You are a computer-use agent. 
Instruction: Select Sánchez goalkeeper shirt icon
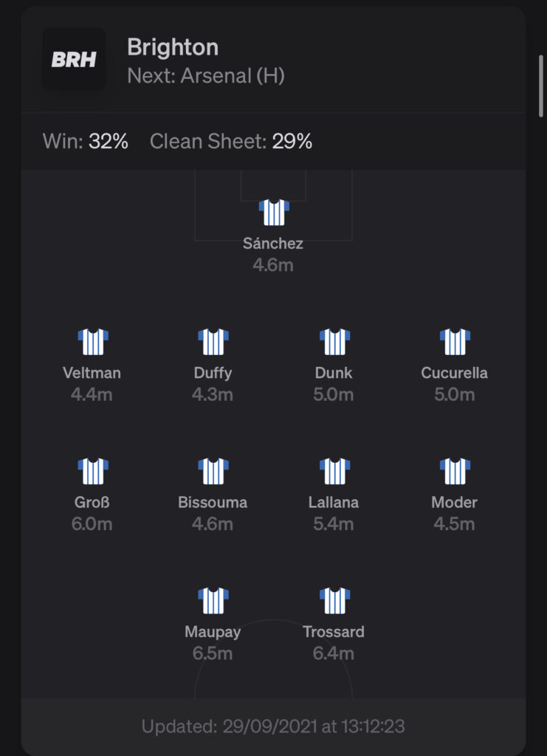[274, 212]
